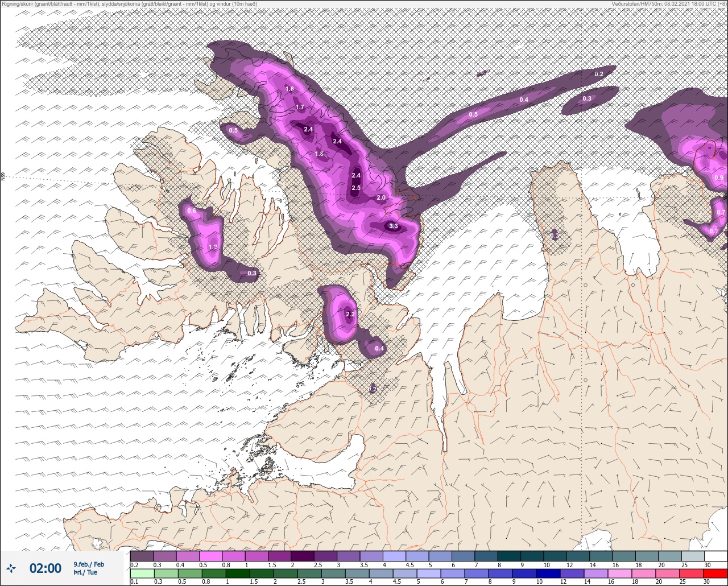Click the bright pink 0.5 swatch in upper legend row
Viewport: 728px width, 586px height.
point(210,556)
